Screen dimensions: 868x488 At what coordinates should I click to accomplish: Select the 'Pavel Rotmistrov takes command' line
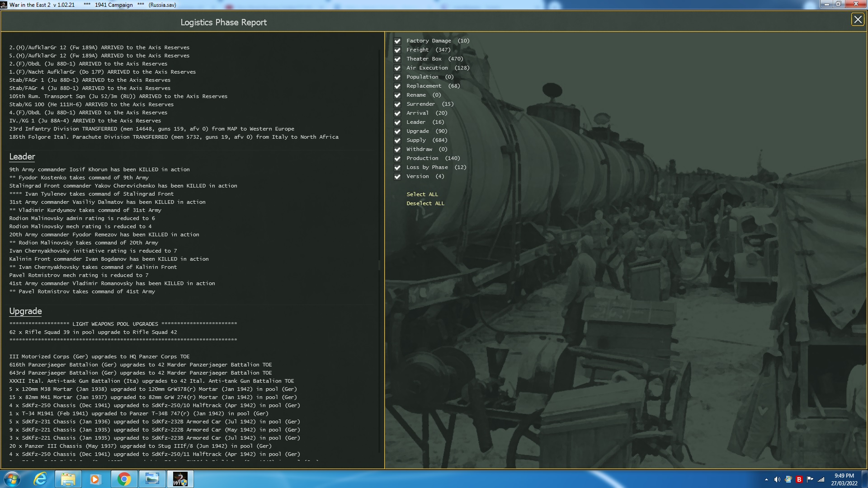pyautogui.click(x=82, y=291)
